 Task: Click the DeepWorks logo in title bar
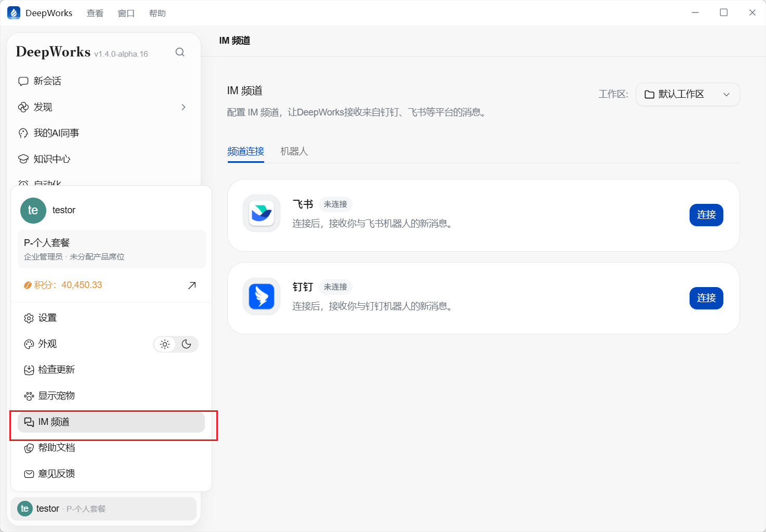point(14,13)
